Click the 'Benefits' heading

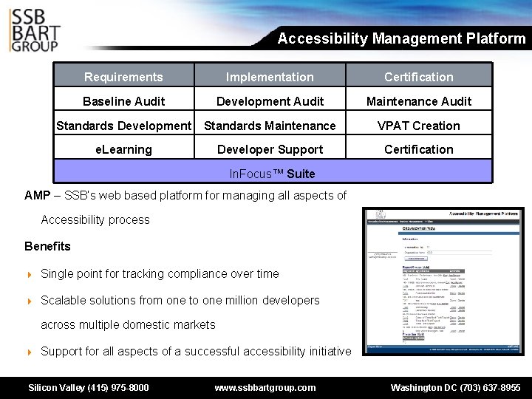[x=47, y=246]
